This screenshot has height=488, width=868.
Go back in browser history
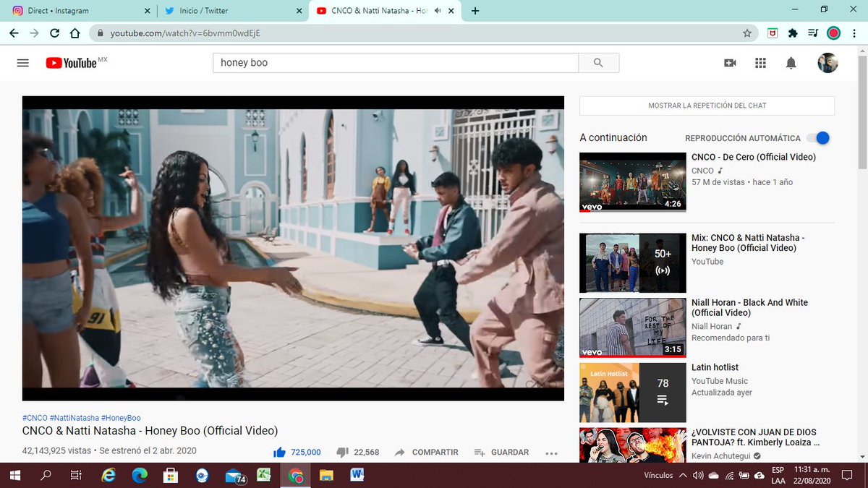point(14,33)
